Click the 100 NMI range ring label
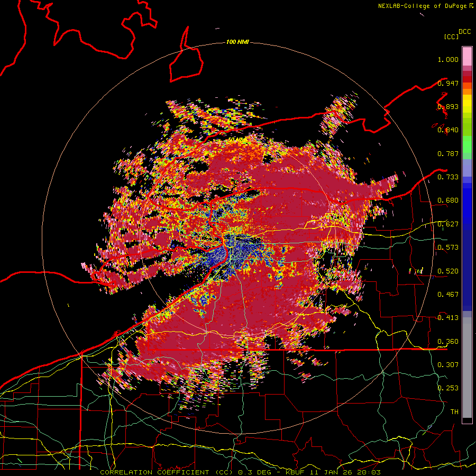Viewport: 476px width, 476px height. coord(237,42)
